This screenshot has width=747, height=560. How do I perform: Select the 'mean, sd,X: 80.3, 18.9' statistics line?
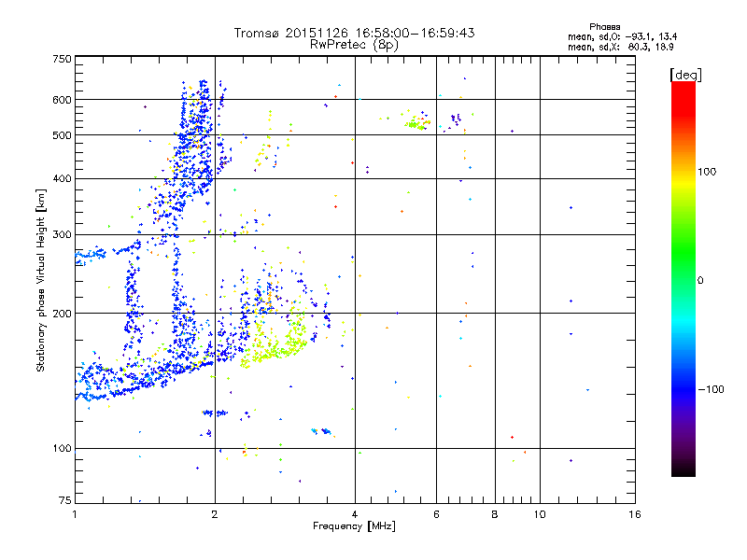(620, 48)
